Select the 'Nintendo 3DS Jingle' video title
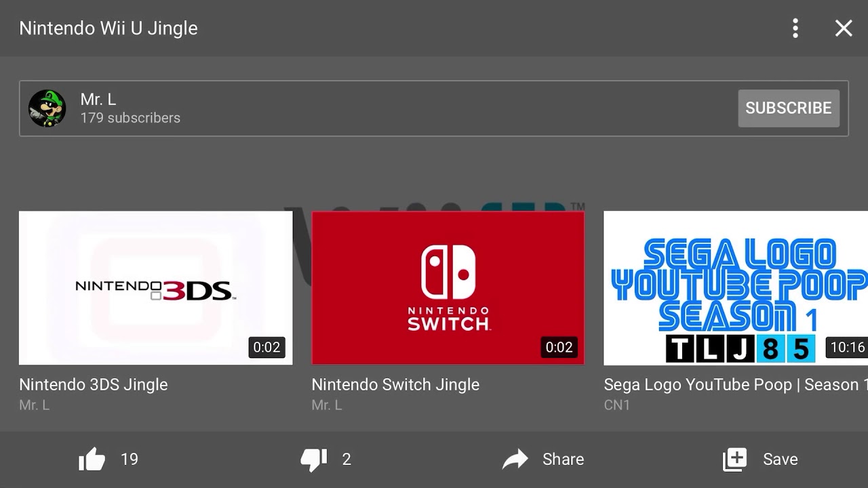Image resolution: width=868 pixels, height=488 pixels. [x=94, y=384]
